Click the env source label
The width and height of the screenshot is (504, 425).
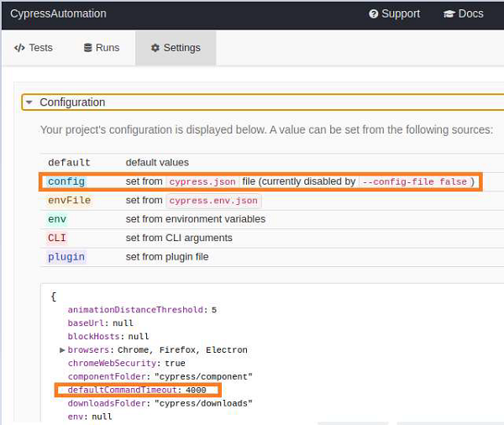point(57,219)
